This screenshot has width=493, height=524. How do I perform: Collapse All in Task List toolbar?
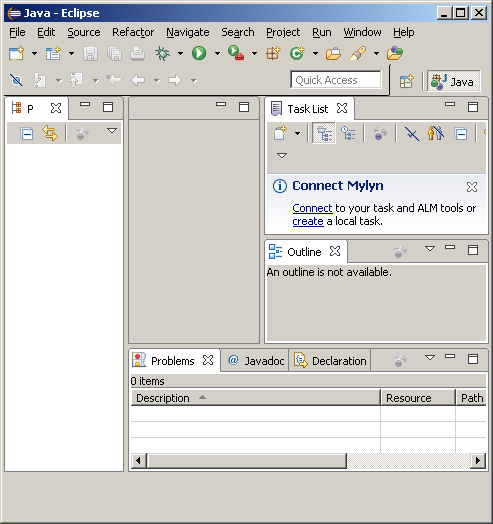click(460, 134)
